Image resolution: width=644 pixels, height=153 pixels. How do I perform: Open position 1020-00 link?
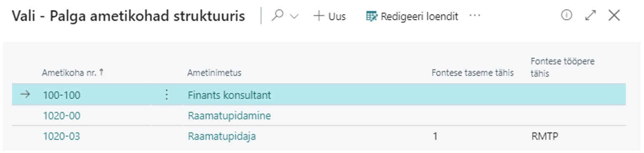[62, 115]
